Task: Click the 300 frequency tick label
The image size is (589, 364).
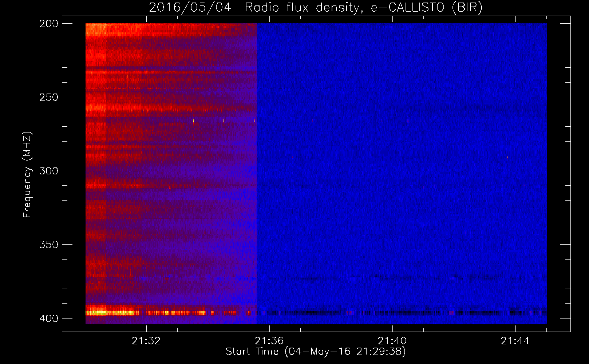Action: point(49,171)
